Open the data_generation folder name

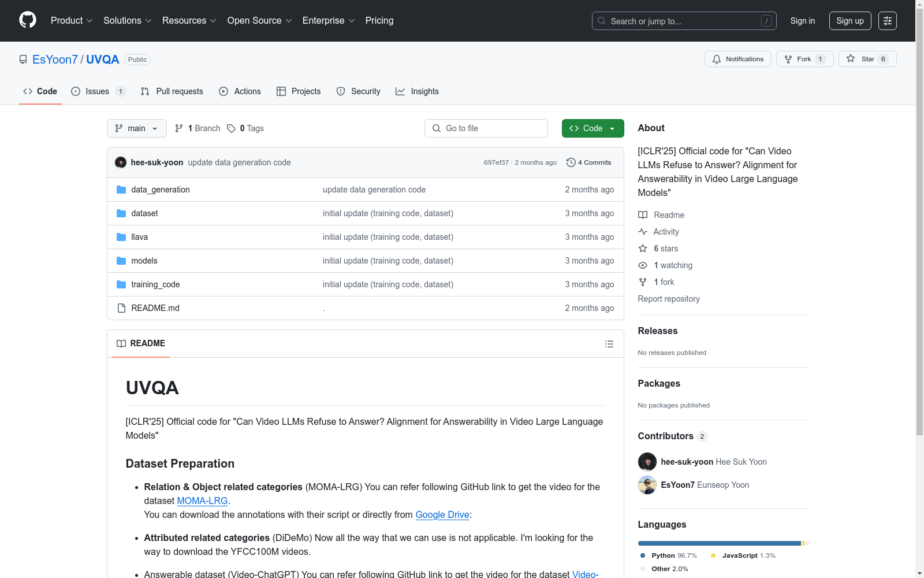point(161,190)
